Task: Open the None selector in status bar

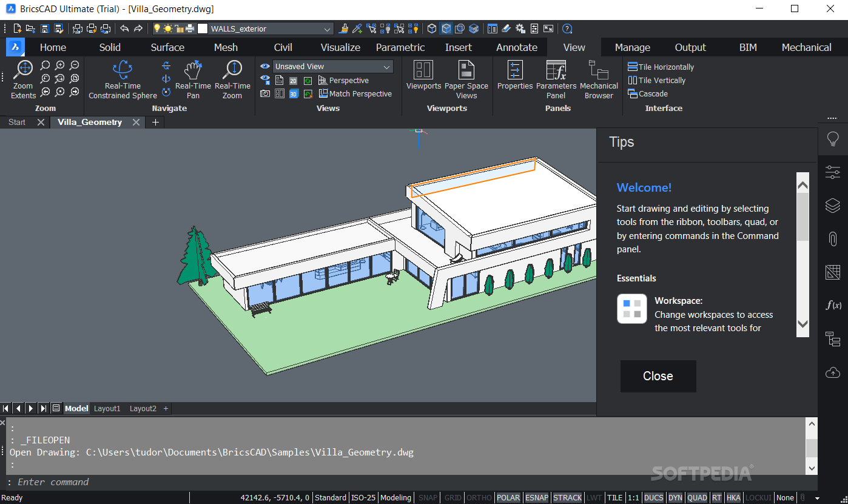Action: (x=785, y=497)
